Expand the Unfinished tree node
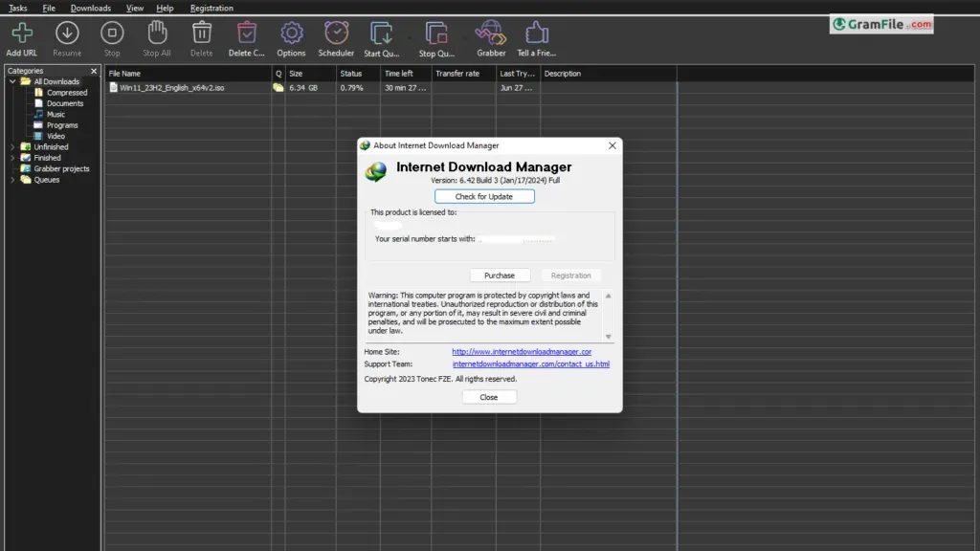 click(x=12, y=146)
